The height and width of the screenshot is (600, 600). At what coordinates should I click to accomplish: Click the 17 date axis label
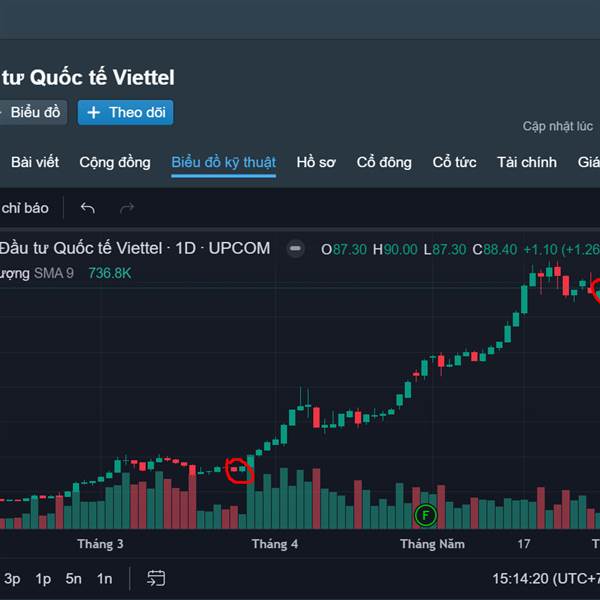(524, 544)
